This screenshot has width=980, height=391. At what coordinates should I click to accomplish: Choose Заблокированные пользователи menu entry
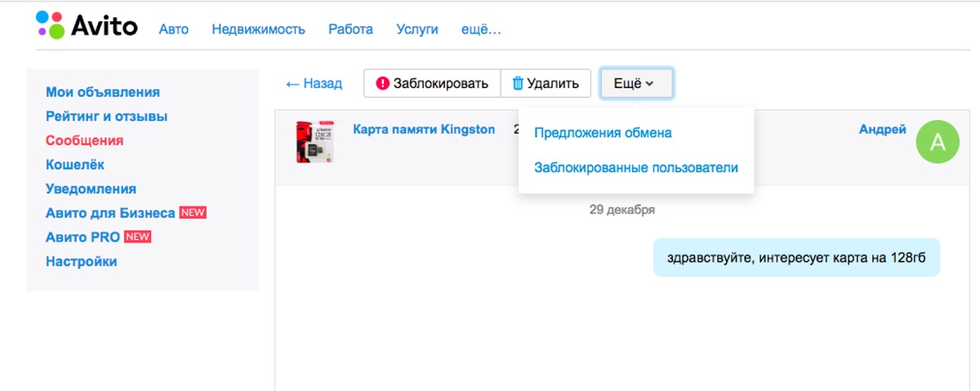(635, 168)
